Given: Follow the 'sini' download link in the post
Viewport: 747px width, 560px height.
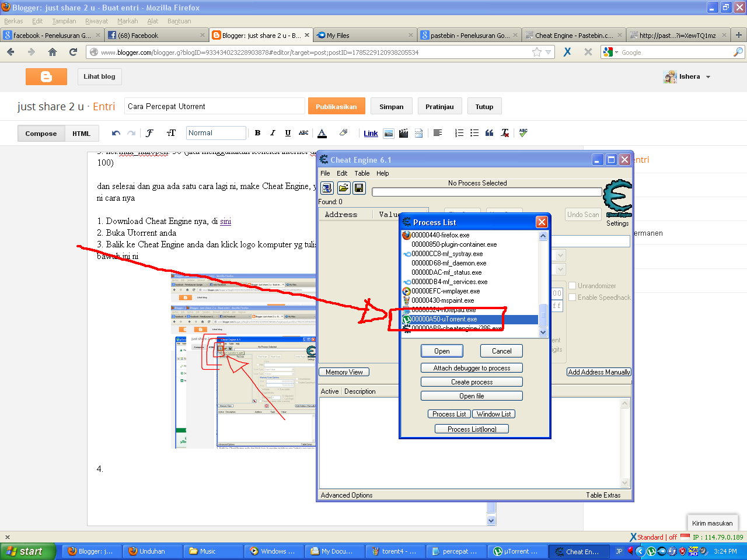Looking at the screenshot, I should tap(225, 221).
